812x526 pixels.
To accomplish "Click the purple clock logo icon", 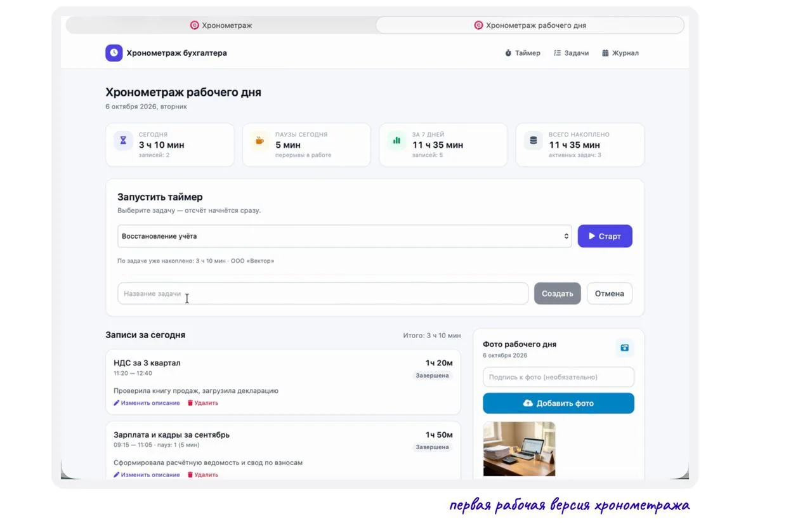I will (114, 53).
